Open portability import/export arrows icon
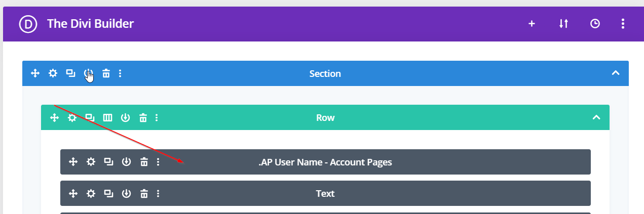Image resolution: width=644 pixels, height=214 pixels. coord(563,24)
